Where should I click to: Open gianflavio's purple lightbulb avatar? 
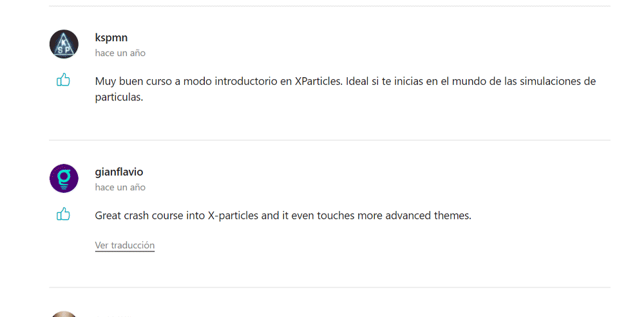click(64, 178)
